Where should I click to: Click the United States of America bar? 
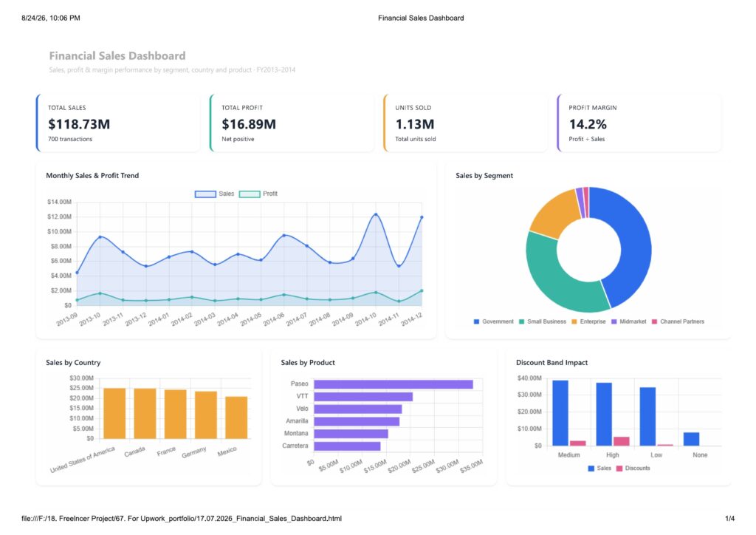[114, 413]
